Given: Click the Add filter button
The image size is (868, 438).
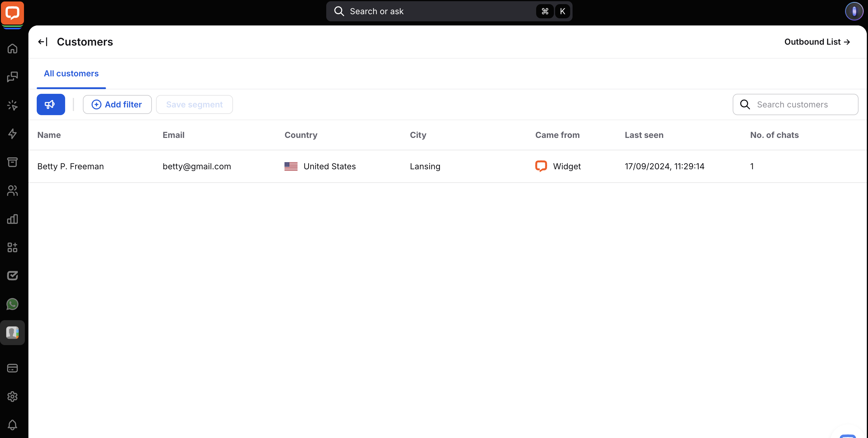Looking at the screenshot, I should pyautogui.click(x=117, y=104).
